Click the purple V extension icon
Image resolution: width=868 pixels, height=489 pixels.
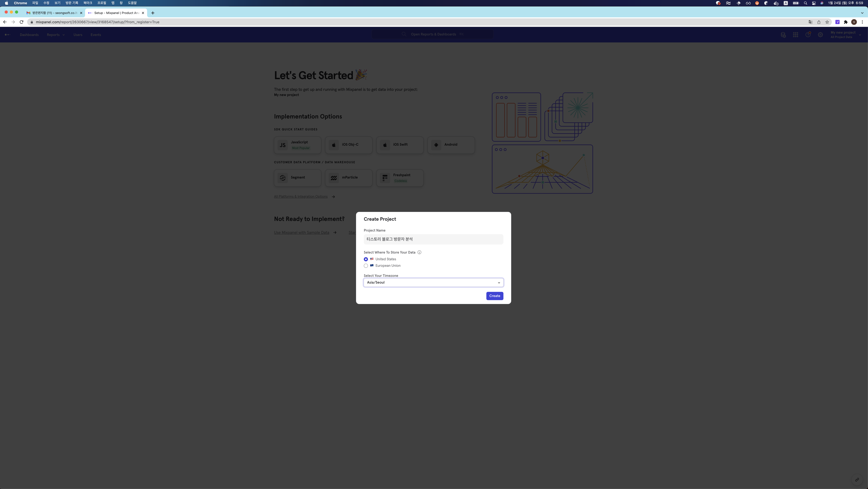coord(837,22)
